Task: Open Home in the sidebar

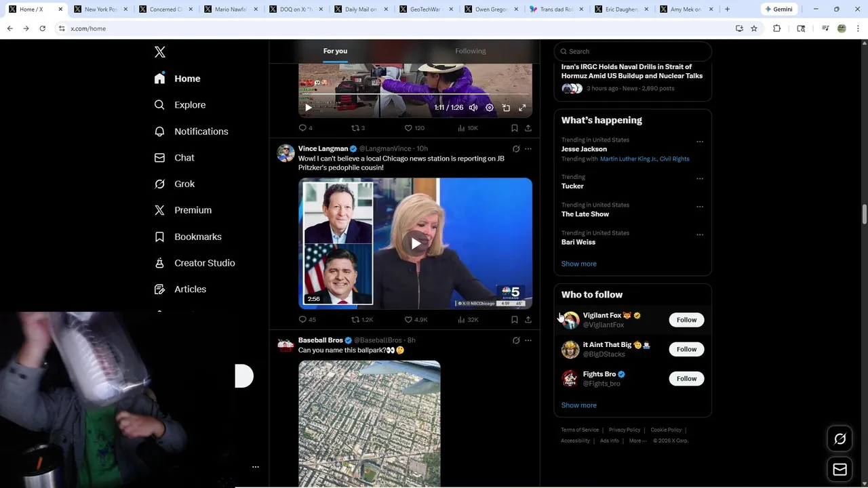Action: 178,79
